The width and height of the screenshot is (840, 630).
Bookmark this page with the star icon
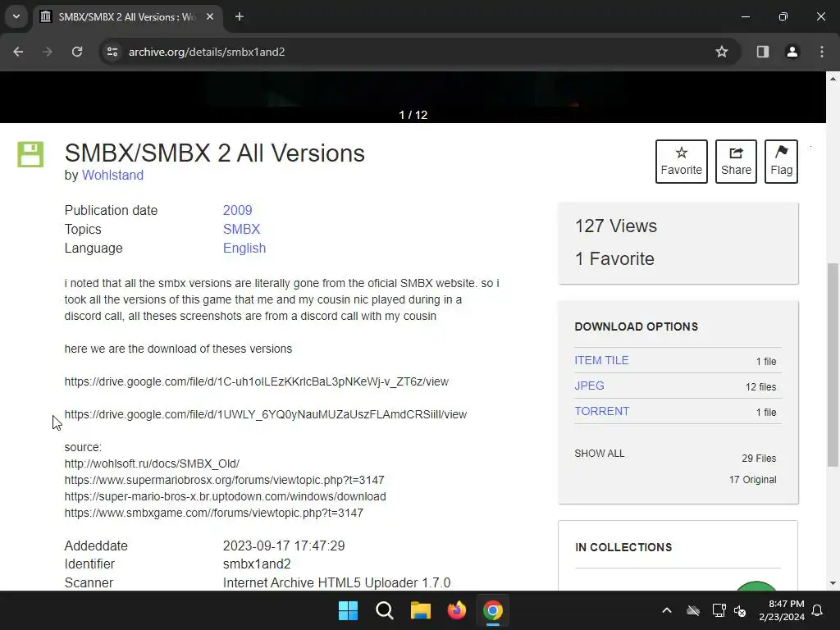(722, 52)
